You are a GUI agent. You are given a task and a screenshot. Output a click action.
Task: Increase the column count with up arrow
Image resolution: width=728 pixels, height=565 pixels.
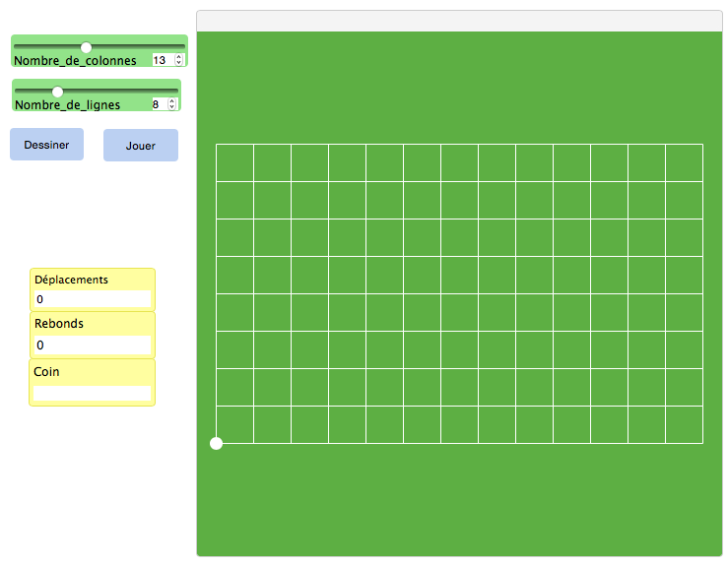click(178, 57)
